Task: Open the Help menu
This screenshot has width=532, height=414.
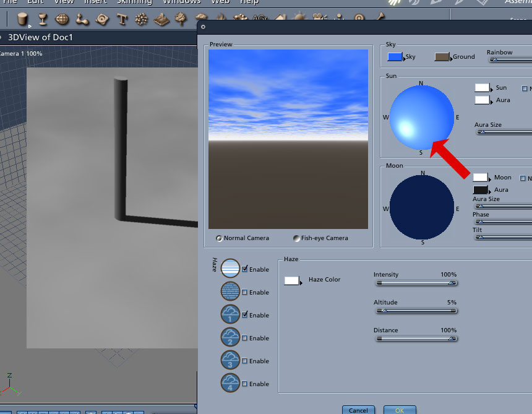Action: [249, 2]
